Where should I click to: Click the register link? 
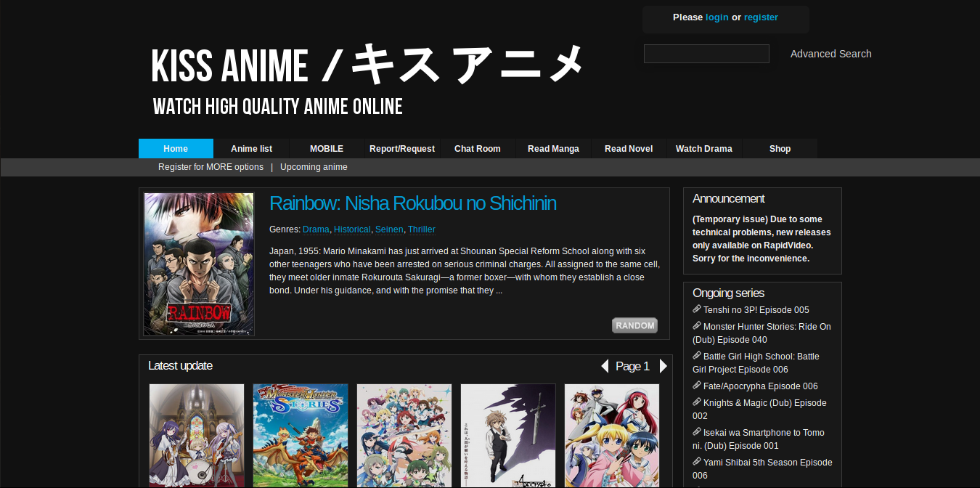pyautogui.click(x=761, y=17)
